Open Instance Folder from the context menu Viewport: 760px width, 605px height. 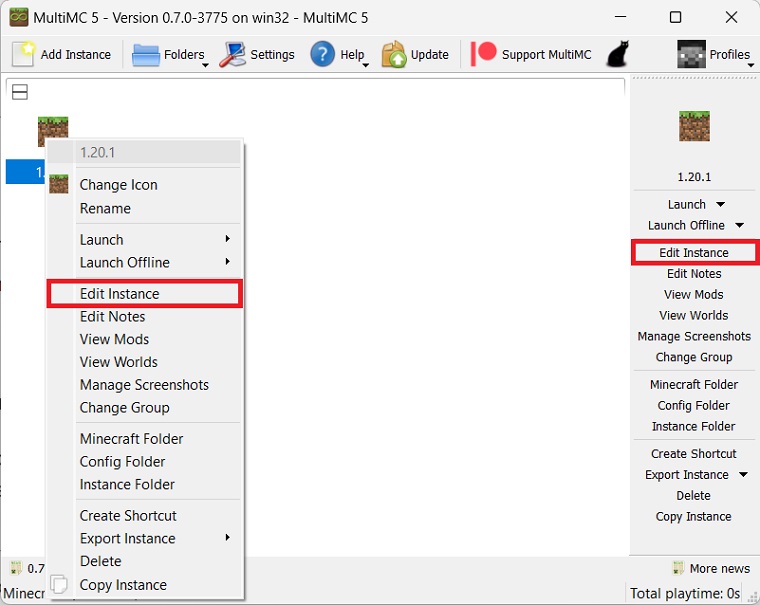pos(144,484)
